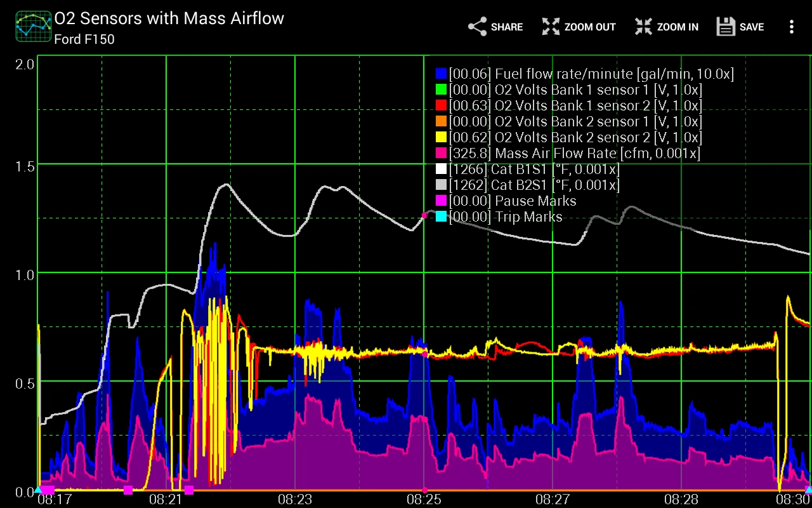Tap the app graph icon at top left
The image size is (812, 508).
click(34, 27)
